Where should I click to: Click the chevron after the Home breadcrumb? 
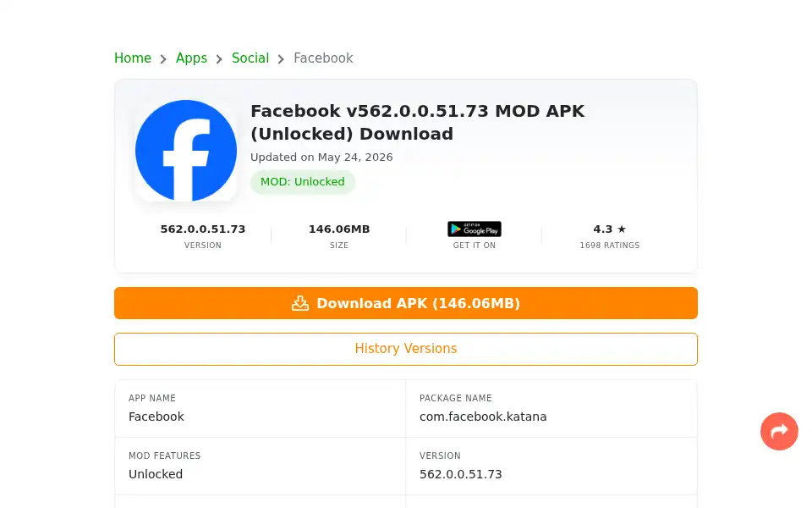point(163,59)
